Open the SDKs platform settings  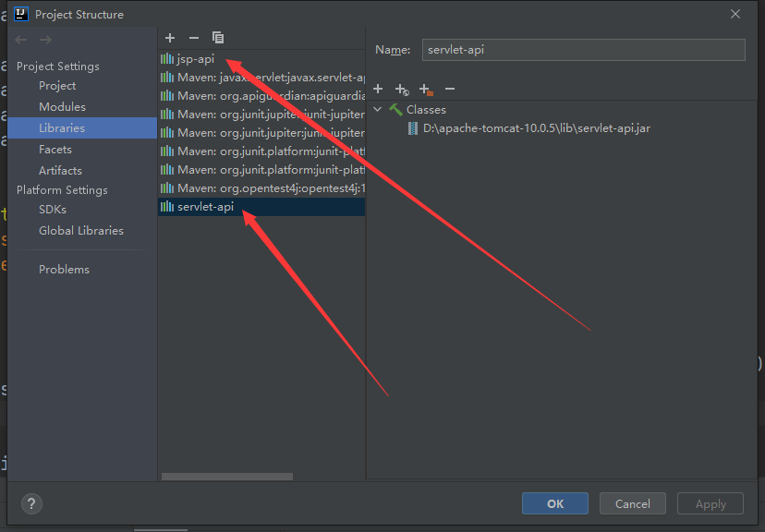point(53,210)
